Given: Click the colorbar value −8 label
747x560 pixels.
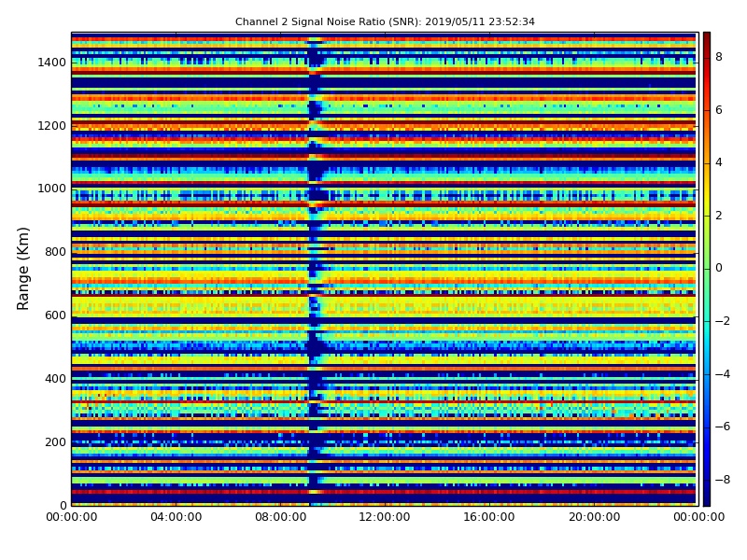Looking at the screenshot, I should 723,480.
